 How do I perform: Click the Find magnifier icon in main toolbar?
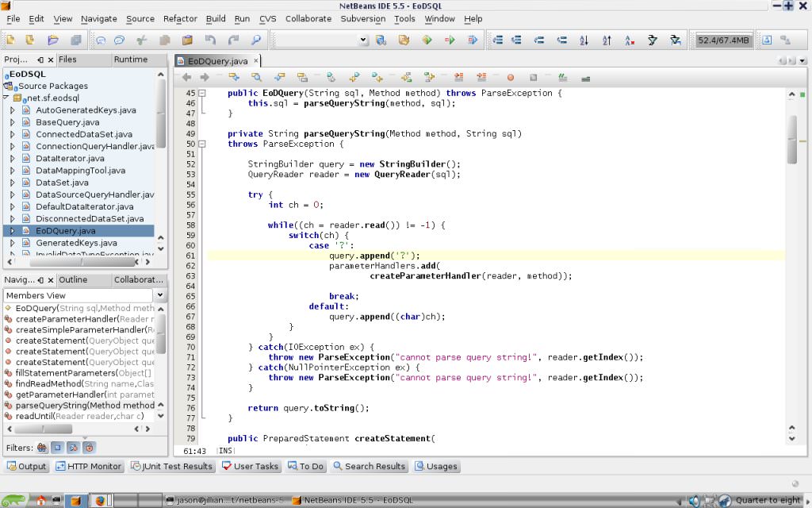256,40
